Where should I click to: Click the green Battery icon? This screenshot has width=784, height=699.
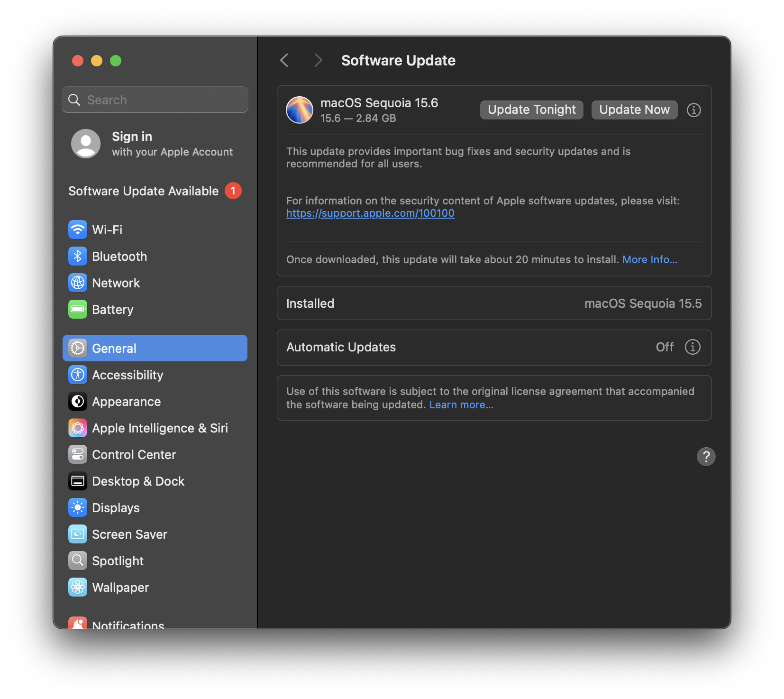(x=78, y=310)
